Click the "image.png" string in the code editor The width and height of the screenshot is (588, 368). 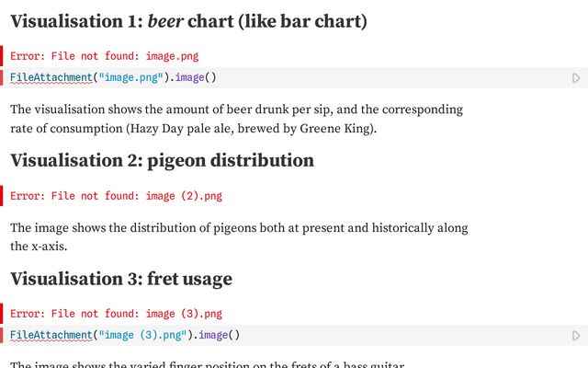130,77
